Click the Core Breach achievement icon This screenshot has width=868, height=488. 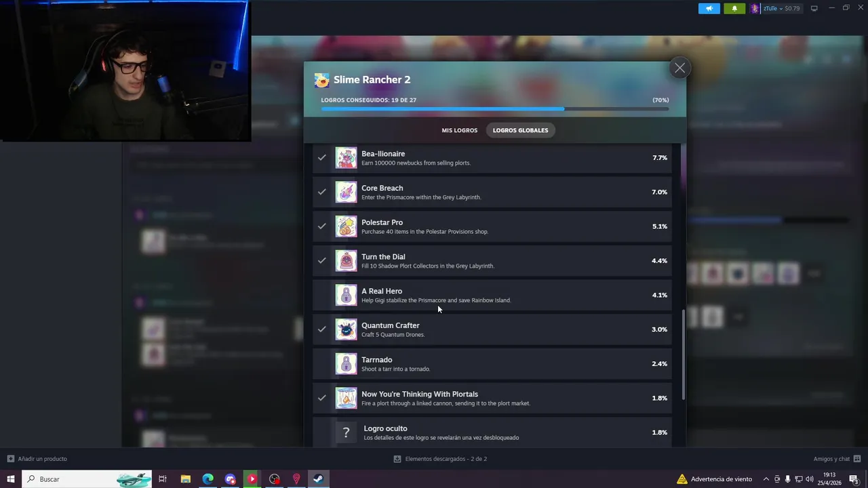[x=346, y=192]
